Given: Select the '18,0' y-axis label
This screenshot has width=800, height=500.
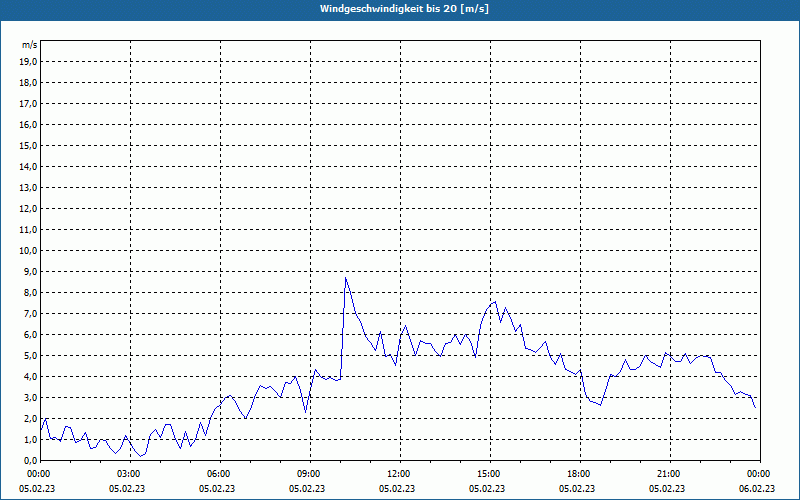Looking at the screenshot, I should point(28,83).
